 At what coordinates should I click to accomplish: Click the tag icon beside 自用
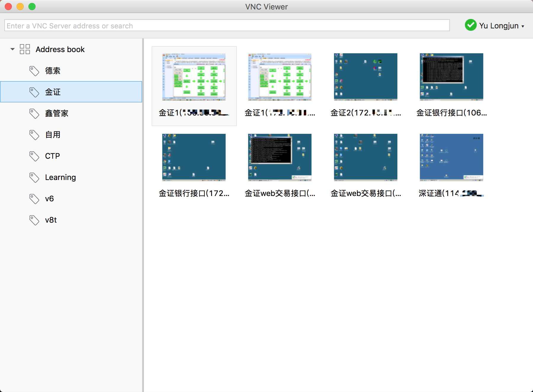(34, 135)
